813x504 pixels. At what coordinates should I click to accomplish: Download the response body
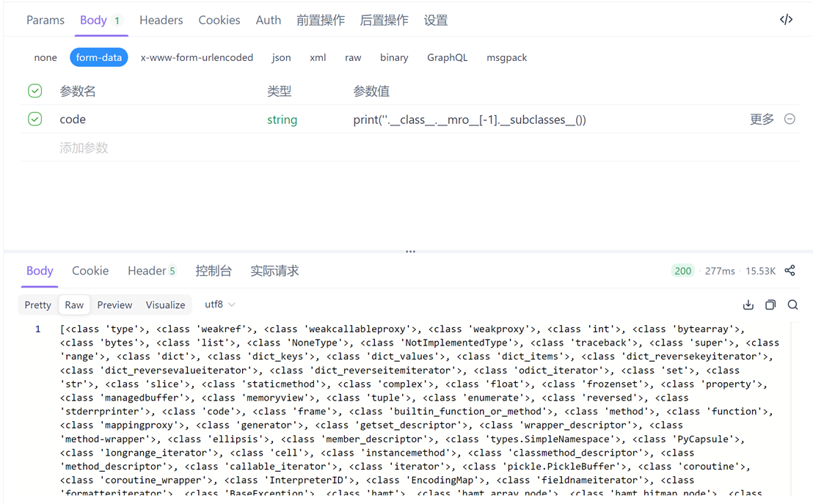(x=748, y=304)
